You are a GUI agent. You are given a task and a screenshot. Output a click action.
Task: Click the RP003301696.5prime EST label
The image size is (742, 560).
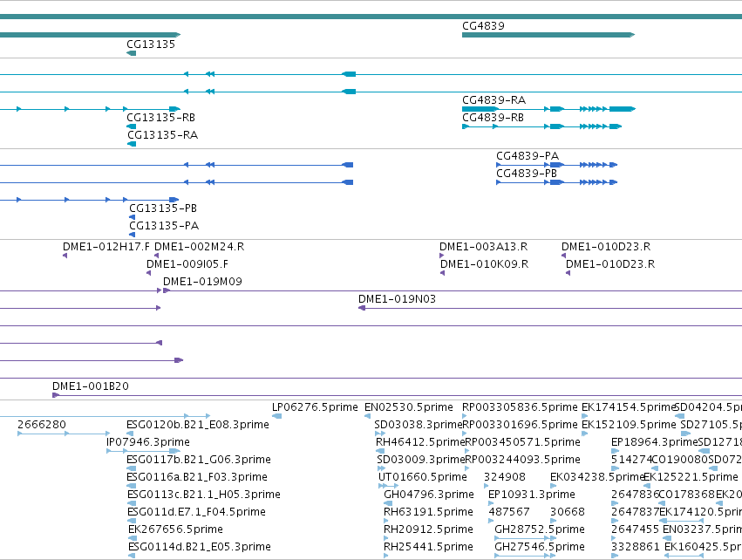pyautogui.click(x=520, y=425)
